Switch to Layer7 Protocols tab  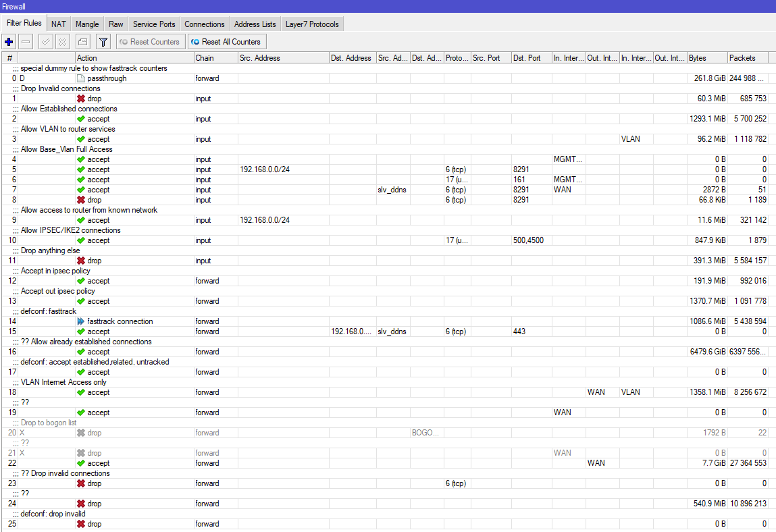(x=312, y=24)
